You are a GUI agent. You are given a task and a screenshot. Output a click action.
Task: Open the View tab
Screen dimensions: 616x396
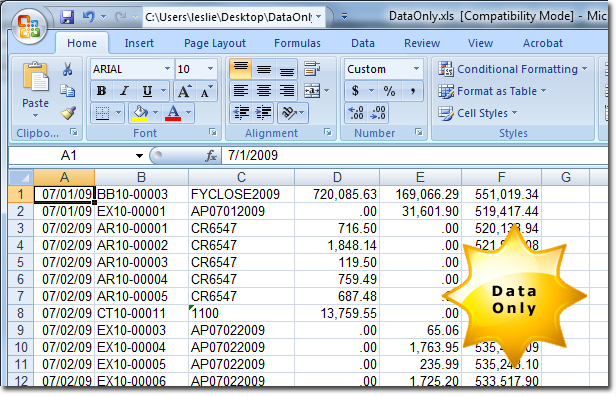point(480,43)
